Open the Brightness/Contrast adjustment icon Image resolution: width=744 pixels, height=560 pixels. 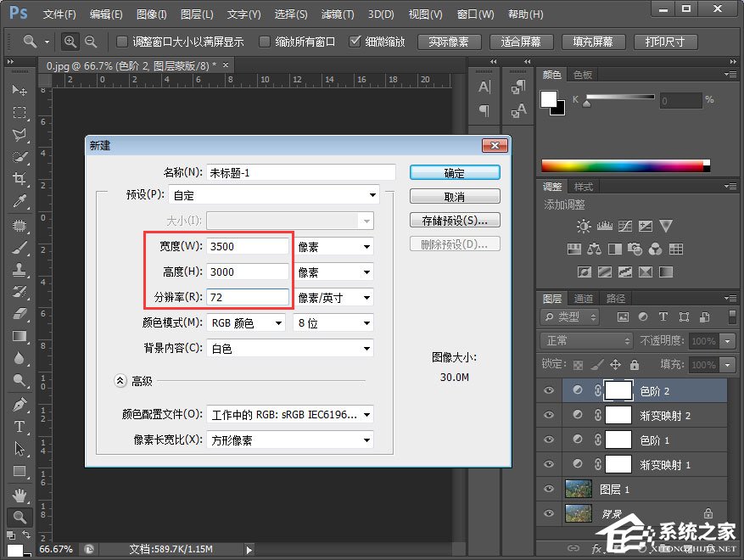[583, 227]
